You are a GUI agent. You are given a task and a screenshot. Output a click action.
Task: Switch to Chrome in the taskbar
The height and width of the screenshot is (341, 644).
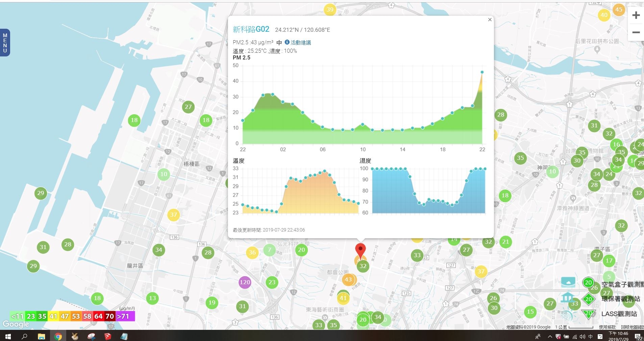pyautogui.click(x=58, y=337)
